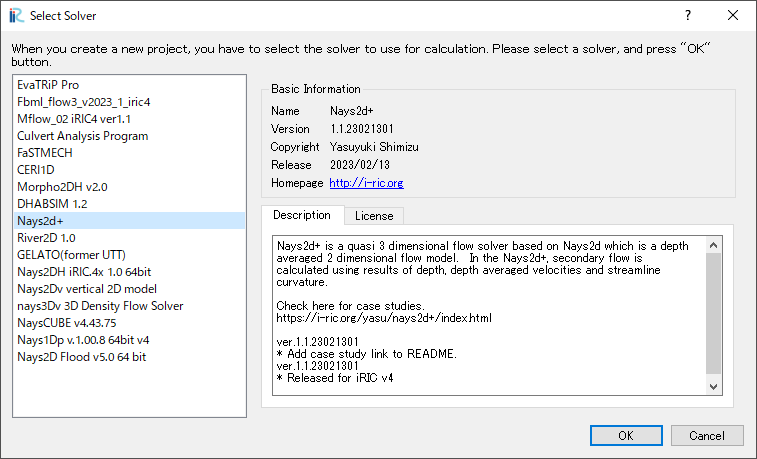
Task: Choose CERI1D in the solver list
Action: [129, 170]
